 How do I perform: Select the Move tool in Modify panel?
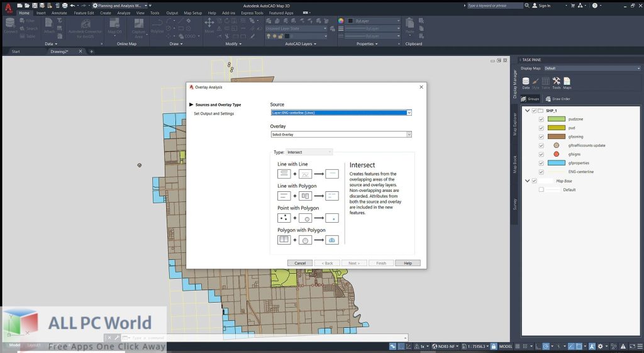[x=209, y=25]
